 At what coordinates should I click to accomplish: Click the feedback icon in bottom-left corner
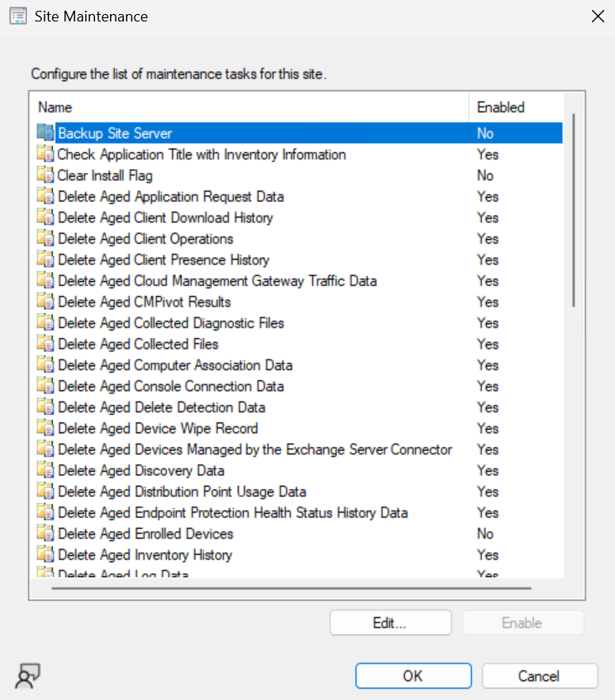tap(27, 676)
